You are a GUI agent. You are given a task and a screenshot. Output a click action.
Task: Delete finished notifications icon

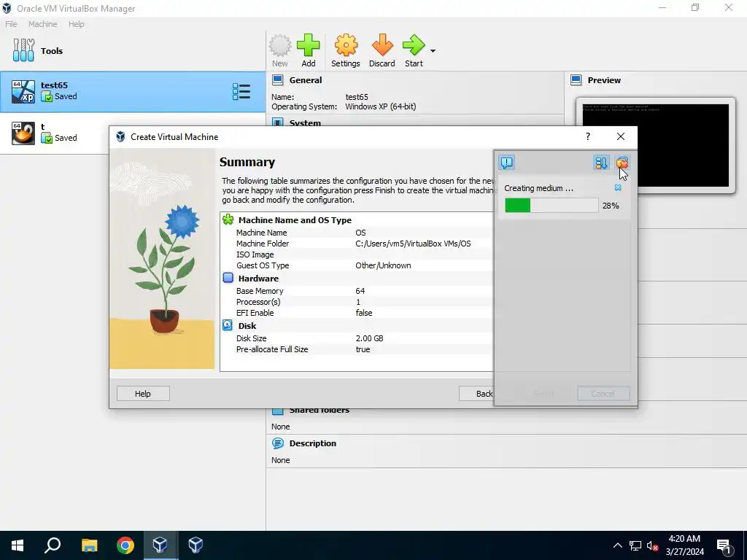tap(622, 163)
